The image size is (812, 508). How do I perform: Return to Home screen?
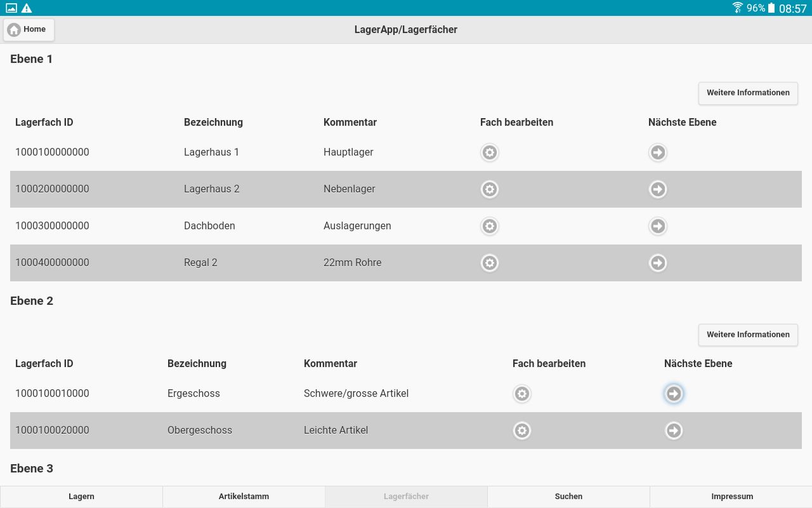pos(29,29)
